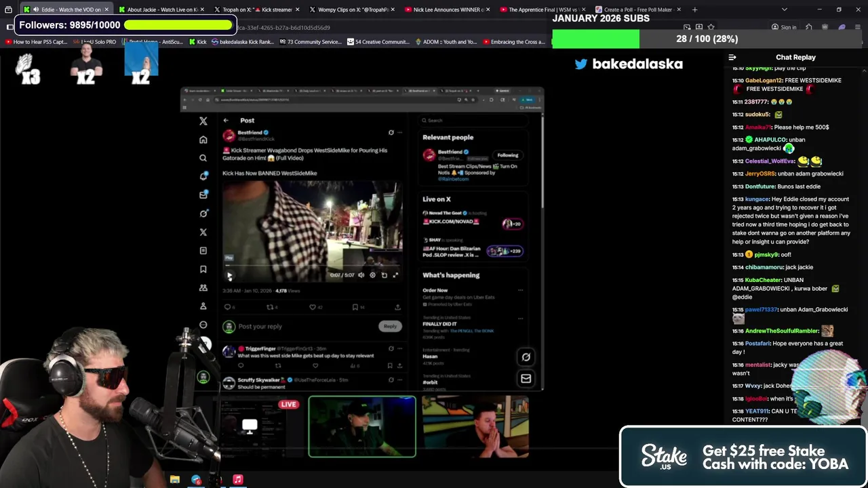Expand the video to fullscreen
Image resolution: width=868 pixels, height=488 pixels.
point(395,275)
